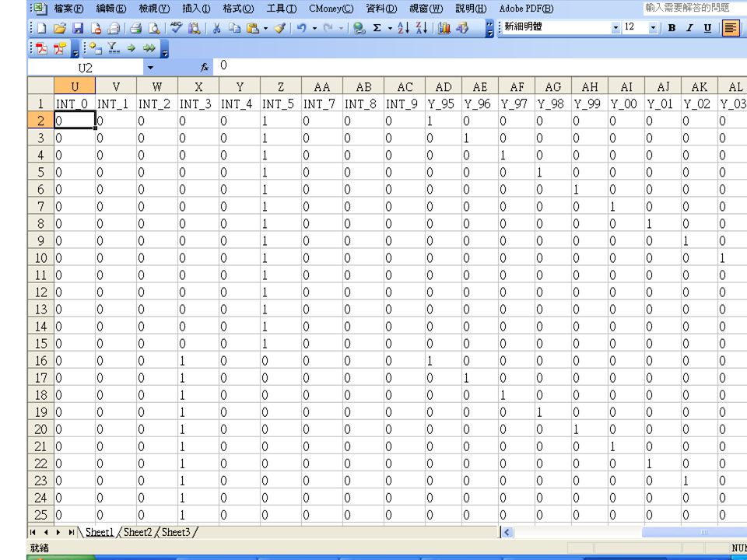Switch to the Sheet3 tab

tap(176, 532)
